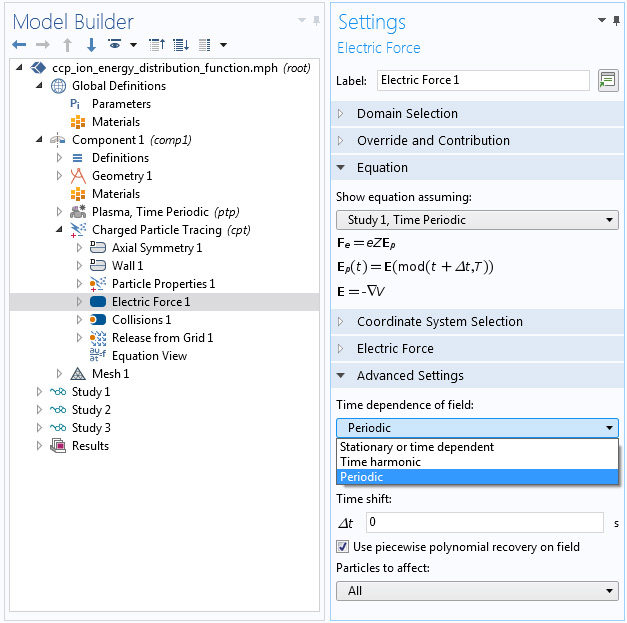Image resolution: width=627 pixels, height=623 pixels.
Task: Open the Particles to affect dropdown
Action: (477, 591)
